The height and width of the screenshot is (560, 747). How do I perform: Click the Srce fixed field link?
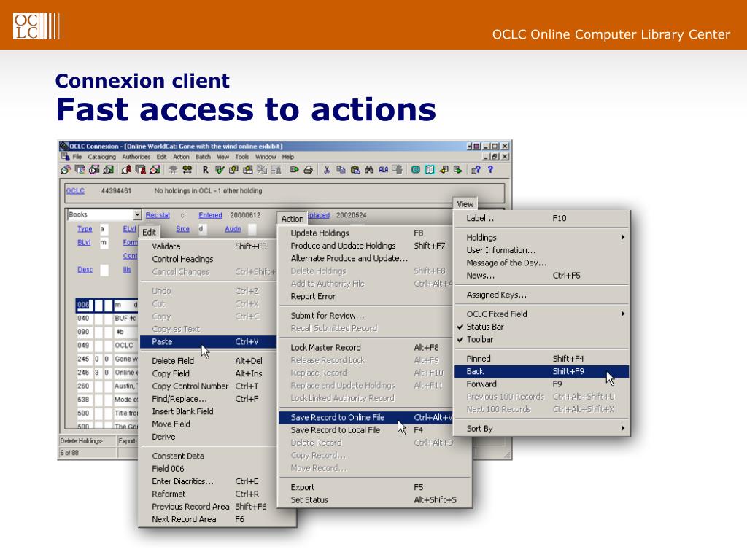(182, 228)
